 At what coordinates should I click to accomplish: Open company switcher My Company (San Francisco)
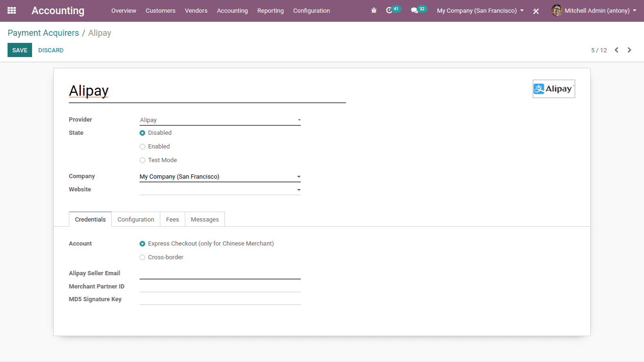point(480,10)
